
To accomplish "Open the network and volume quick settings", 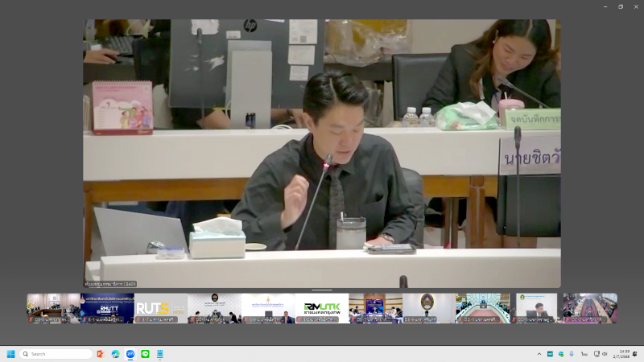I will pos(601,354).
